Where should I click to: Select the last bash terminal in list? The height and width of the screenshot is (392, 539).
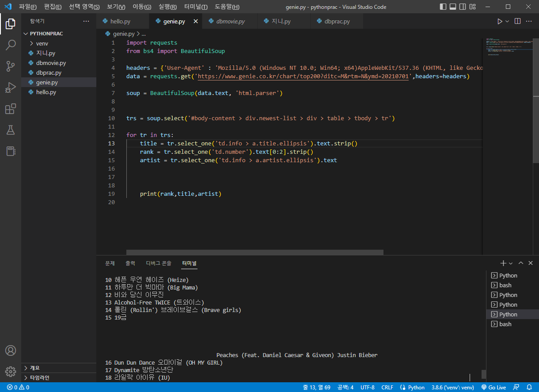[512, 324]
